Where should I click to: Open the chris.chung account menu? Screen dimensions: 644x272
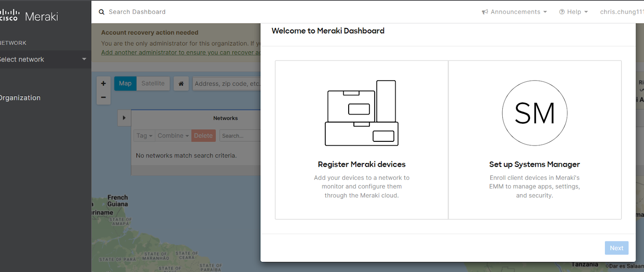click(622, 12)
